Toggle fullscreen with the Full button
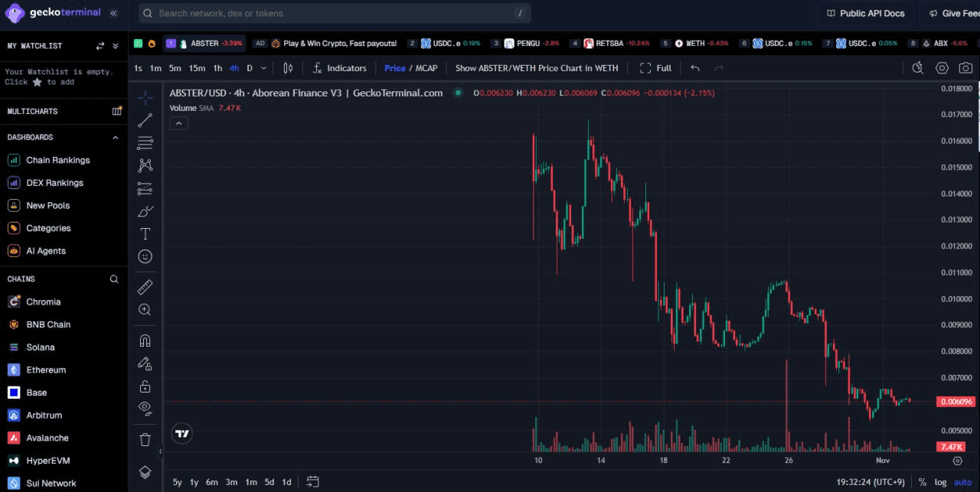The image size is (980, 492). click(x=655, y=68)
